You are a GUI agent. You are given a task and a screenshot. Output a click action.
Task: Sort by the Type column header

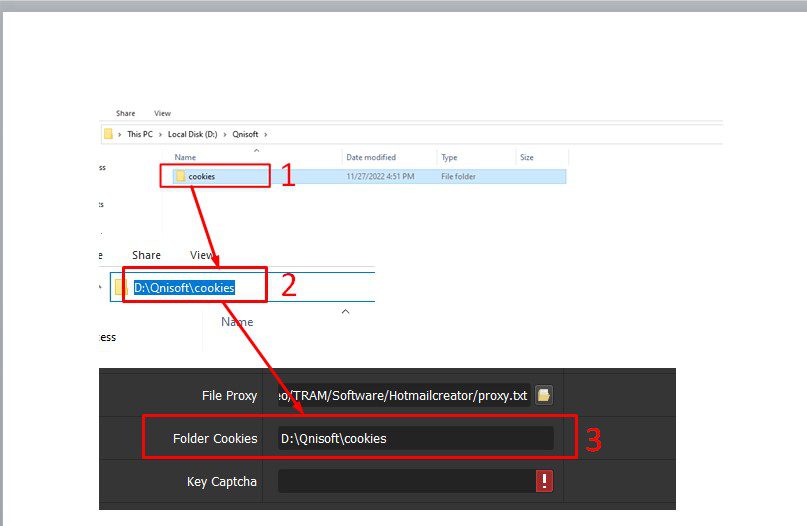pyautogui.click(x=449, y=157)
